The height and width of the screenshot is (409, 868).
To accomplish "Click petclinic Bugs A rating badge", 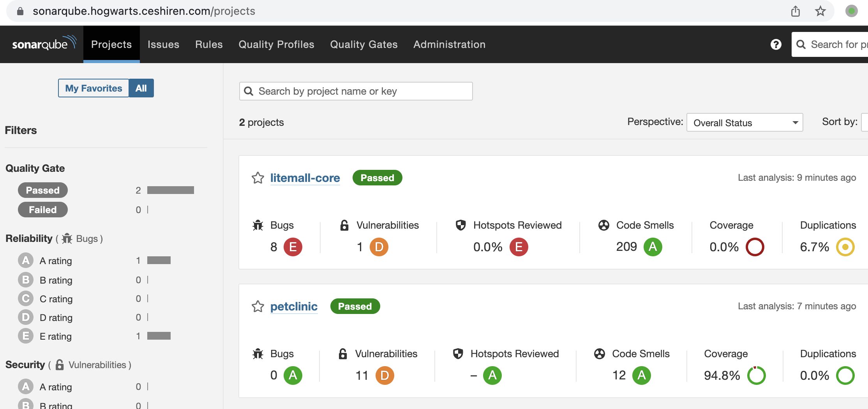I will point(293,376).
